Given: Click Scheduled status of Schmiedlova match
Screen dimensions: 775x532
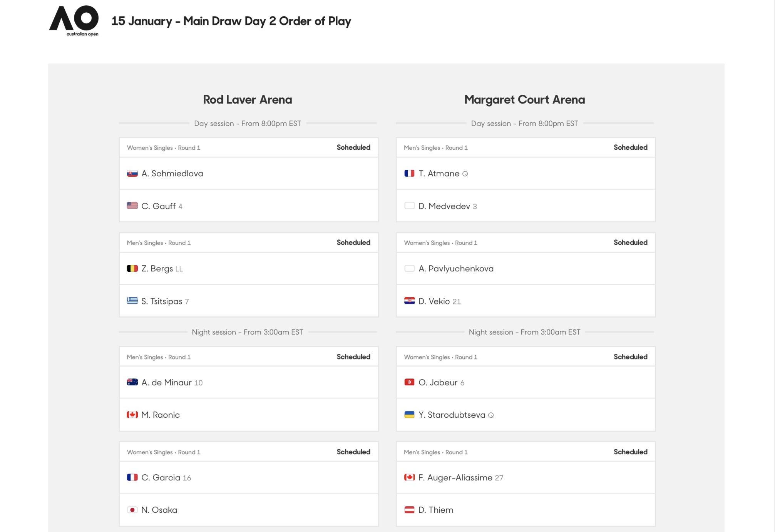Looking at the screenshot, I should (353, 147).
